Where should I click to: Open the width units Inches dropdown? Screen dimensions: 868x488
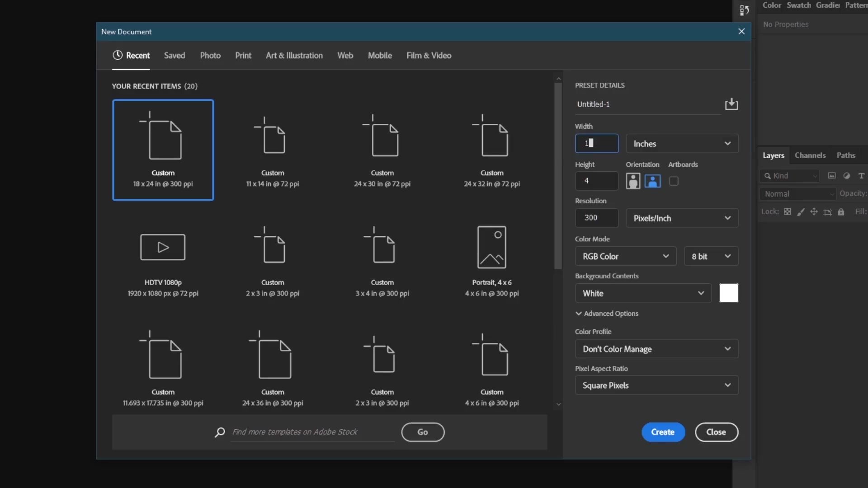click(x=682, y=143)
